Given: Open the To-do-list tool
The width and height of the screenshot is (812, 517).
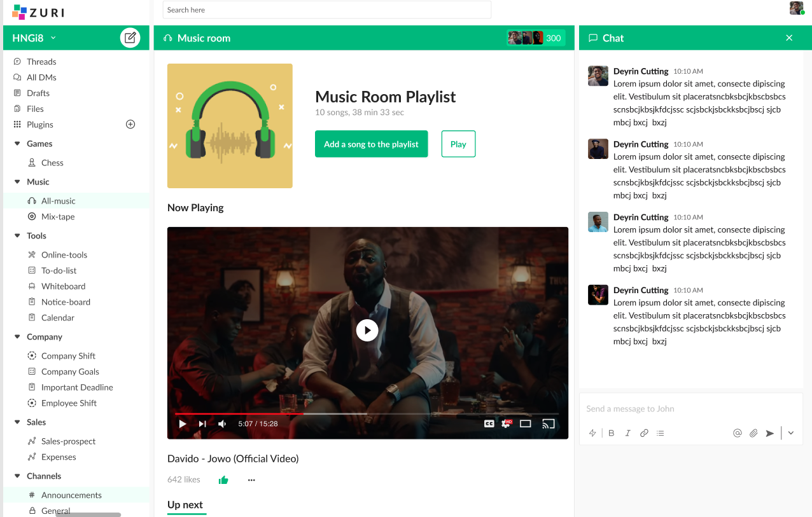Looking at the screenshot, I should click(59, 270).
